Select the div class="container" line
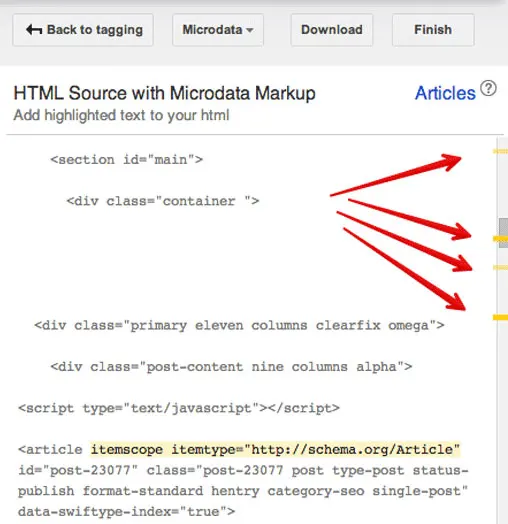Image resolution: width=508 pixels, height=524 pixels. point(163,201)
